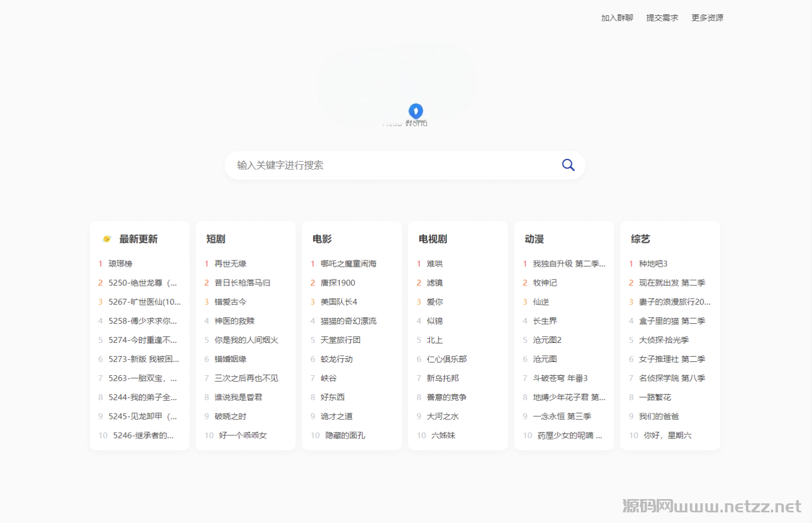Click the planet icon beside 最新更新
Image resolution: width=812 pixels, height=523 pixels.
point(107,239)
